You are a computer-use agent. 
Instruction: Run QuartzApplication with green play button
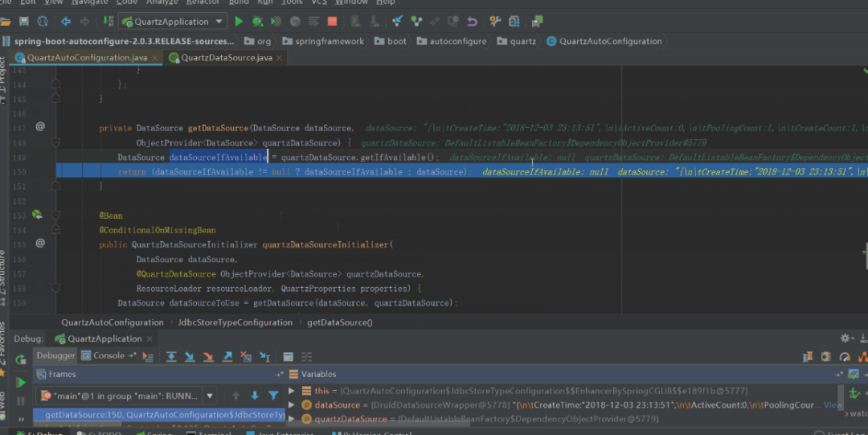point(239,22)
